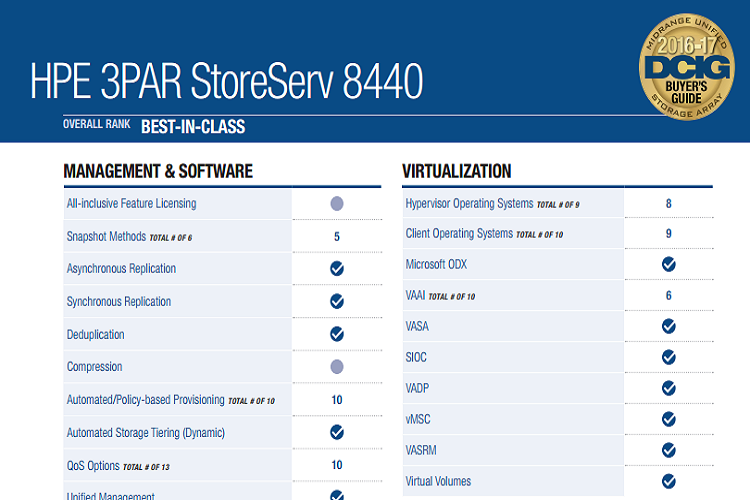
Task: Click the VASRM checkmark icon
Action: pyautogui.click(x=668, y=450)
